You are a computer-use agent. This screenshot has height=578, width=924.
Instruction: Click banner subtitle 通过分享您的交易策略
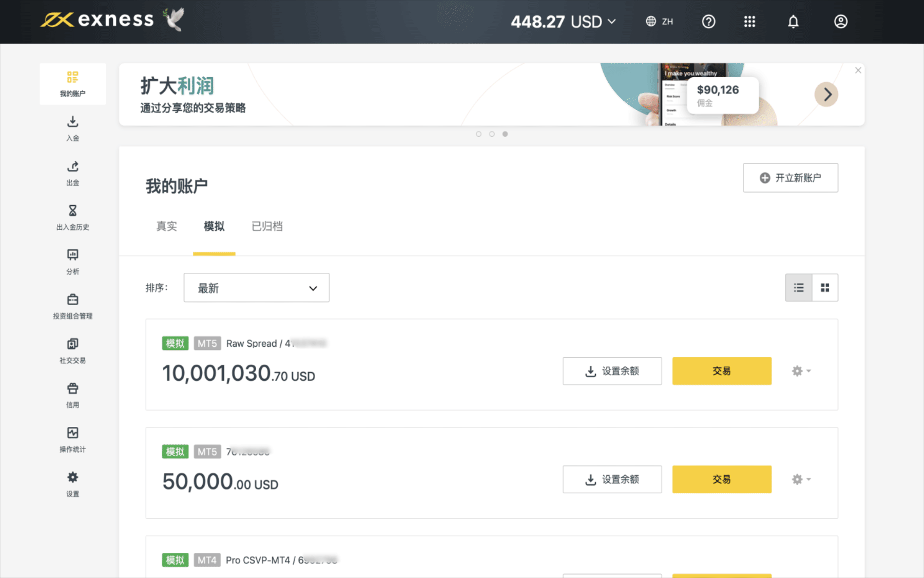[x=193, y=108]
